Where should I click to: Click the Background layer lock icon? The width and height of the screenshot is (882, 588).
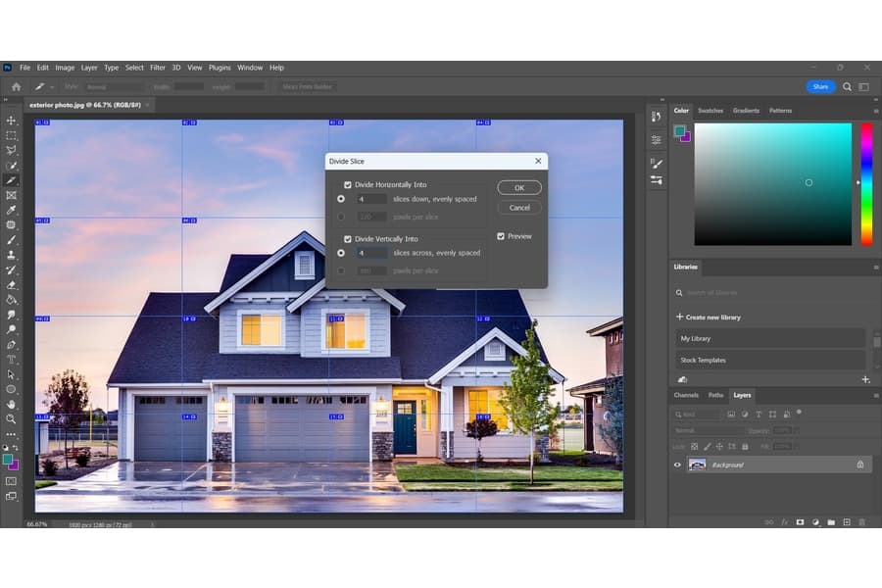(860, 465)
